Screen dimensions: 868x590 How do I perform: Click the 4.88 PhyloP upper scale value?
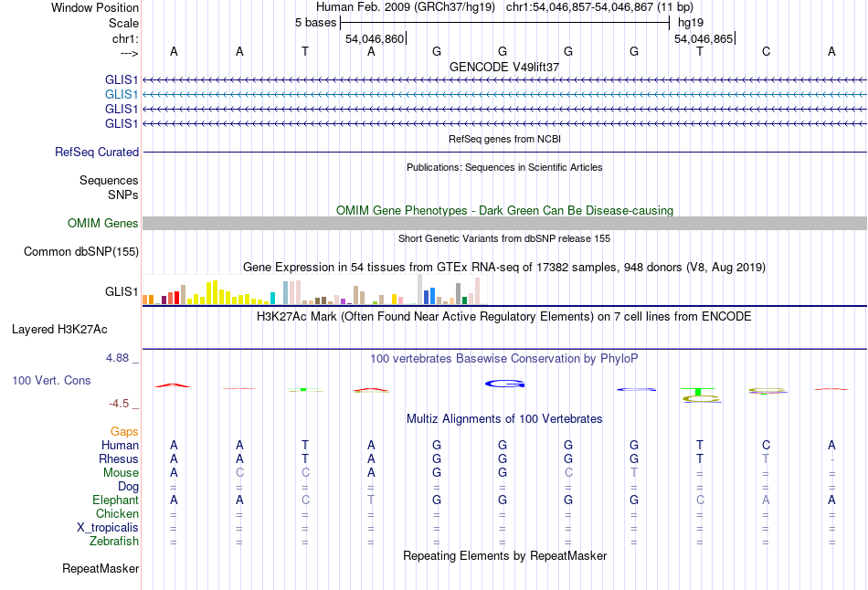(x=118, y=358)
